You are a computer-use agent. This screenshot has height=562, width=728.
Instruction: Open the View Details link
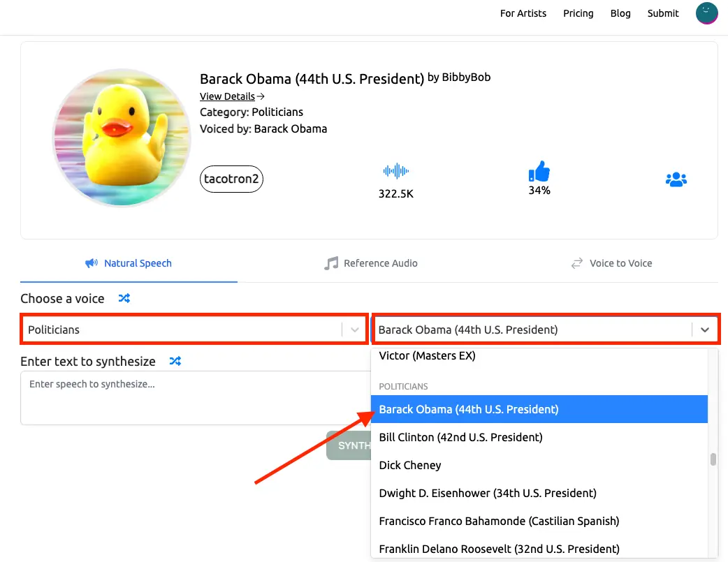[x=232, y=96]
